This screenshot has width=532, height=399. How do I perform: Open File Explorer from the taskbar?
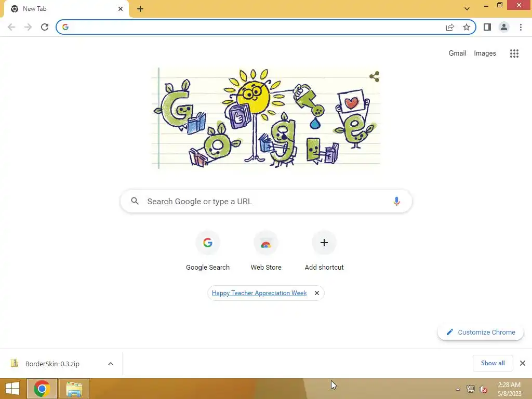[x=74, y=389]
